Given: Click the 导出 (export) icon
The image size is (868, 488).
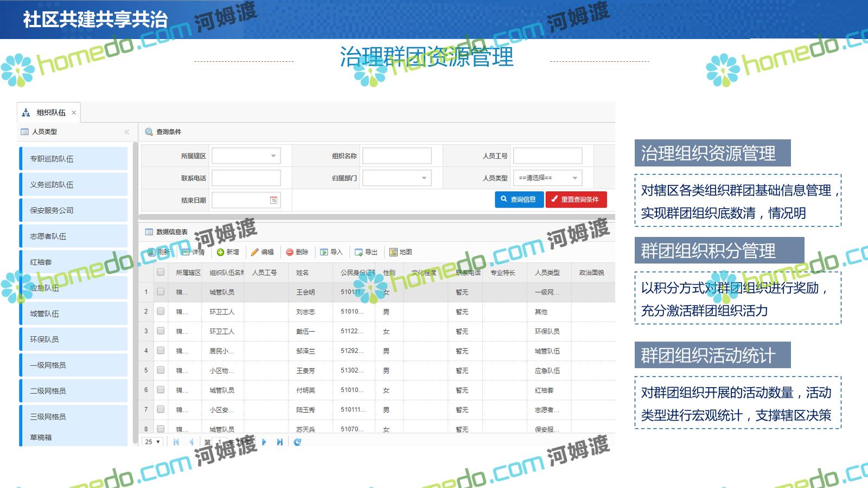Looking at the screenshot, I should click(359, 252).
